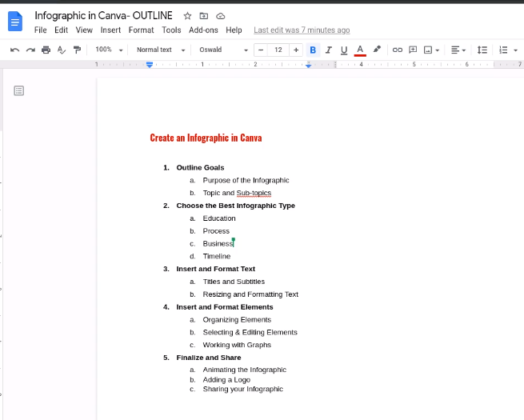The width and height of the screenshot is (524, 420).
Task: Click Adding a Logo line
Action: (226, 380)
